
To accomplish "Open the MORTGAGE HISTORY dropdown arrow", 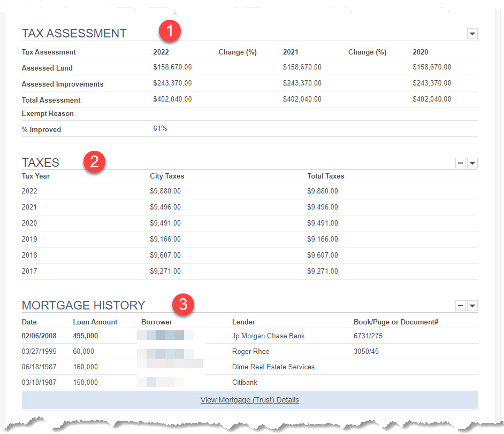I will click(472, 306).
